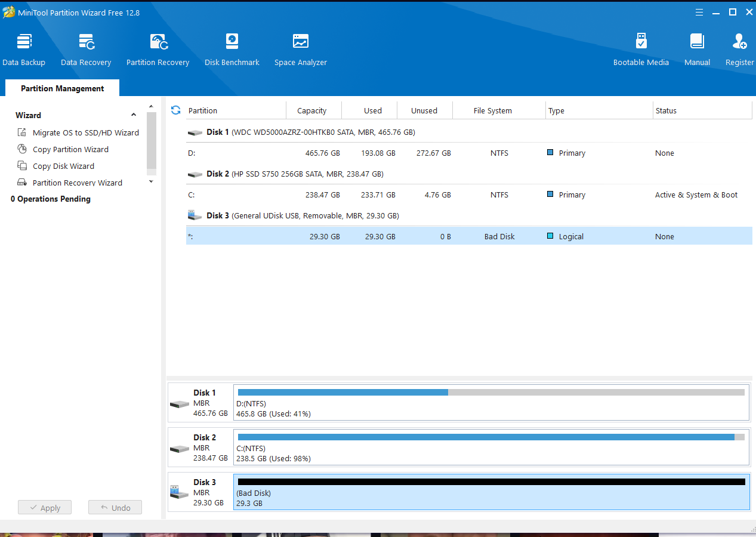
Task: Click the MiniTool app logo
Action: [x=8, y=13]
